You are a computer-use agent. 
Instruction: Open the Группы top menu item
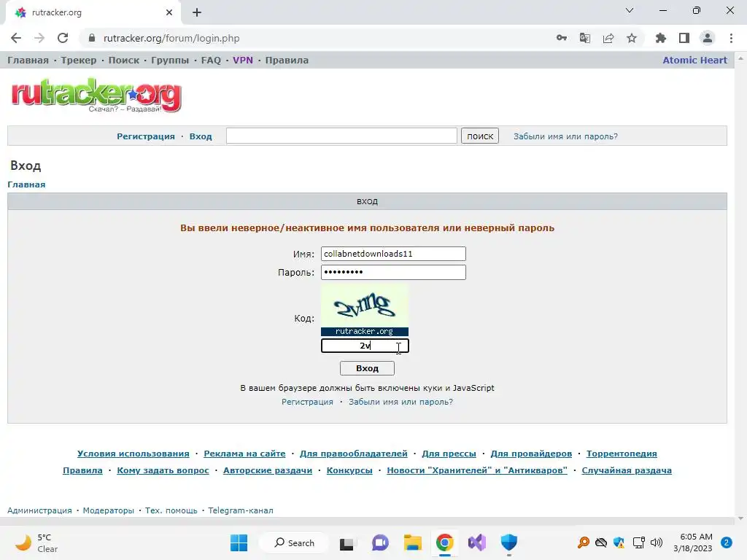tap(170, 61)
